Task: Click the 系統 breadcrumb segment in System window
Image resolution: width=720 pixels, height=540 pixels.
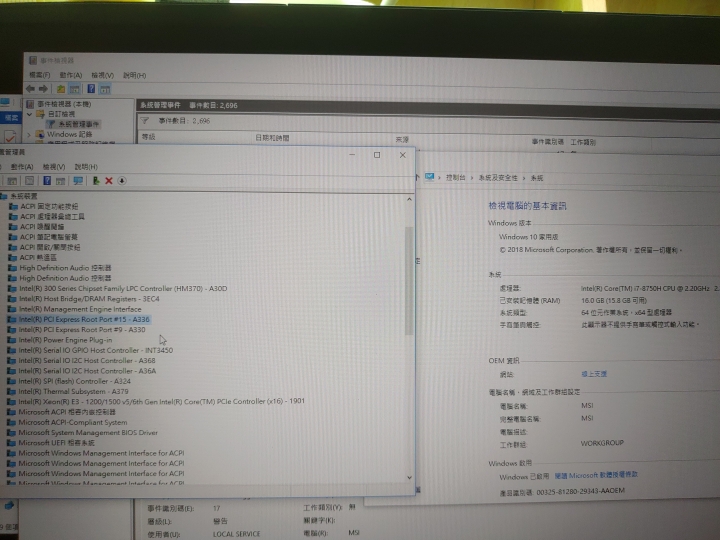Action: click(537, 178)
